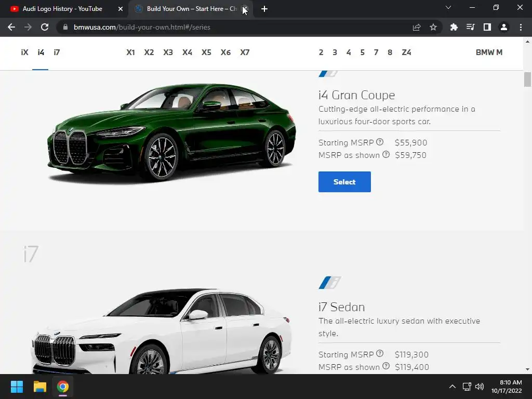This screenshot has height=399, width=532.
Task: Jump to the X2 series
Action: tap(149, 52)
